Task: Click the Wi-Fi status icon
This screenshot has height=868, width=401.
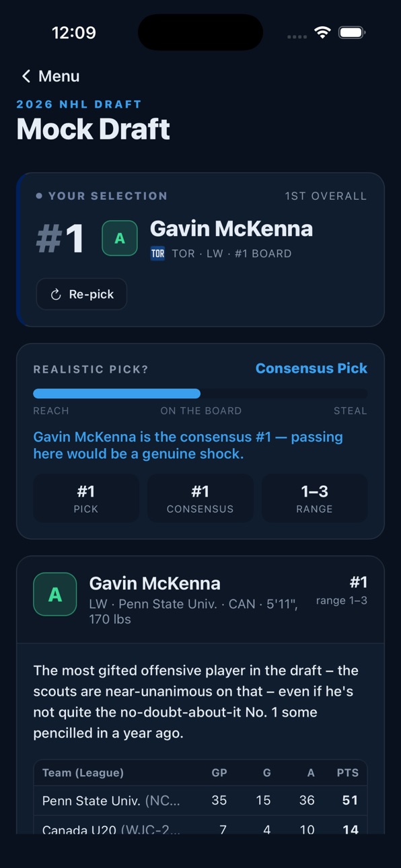Action: pyautogui.click(x=323, y=32)
